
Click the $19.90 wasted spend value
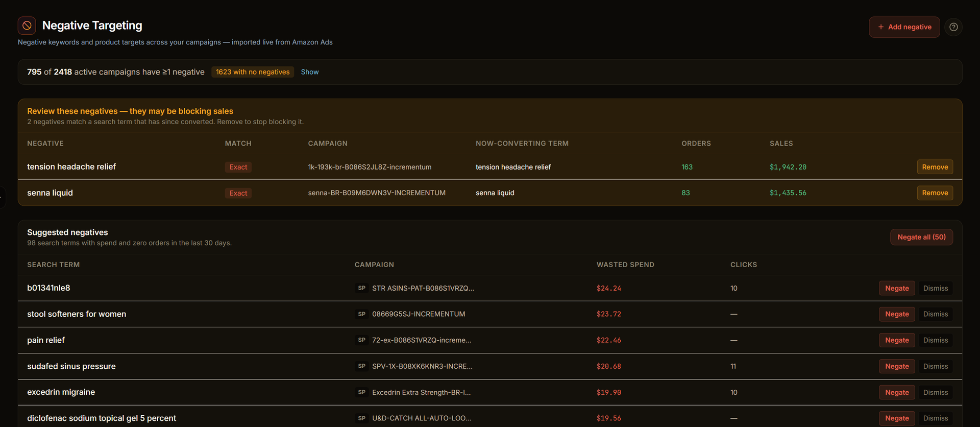[x=609, y=392]
